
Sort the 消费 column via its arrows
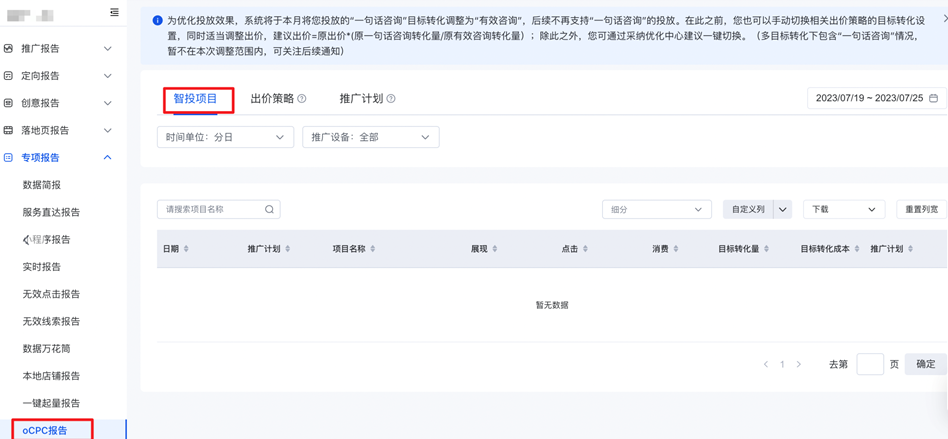(676, 249)
